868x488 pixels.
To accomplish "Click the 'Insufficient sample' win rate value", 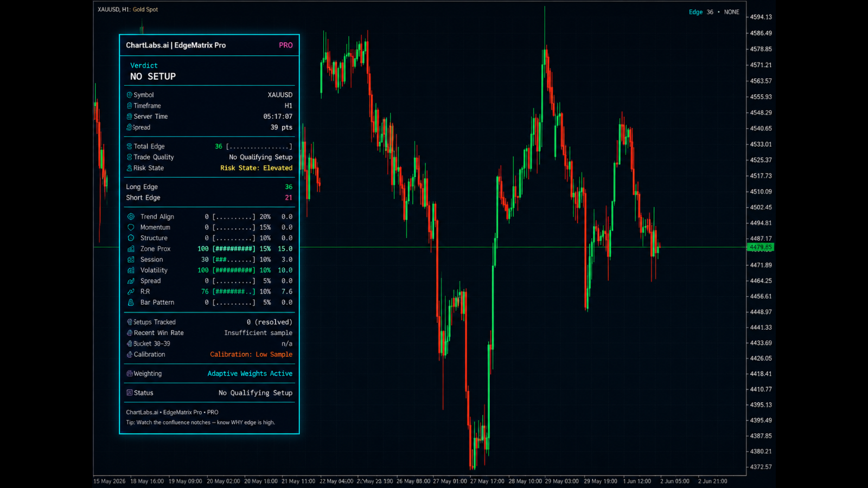I will pos(258,333).
